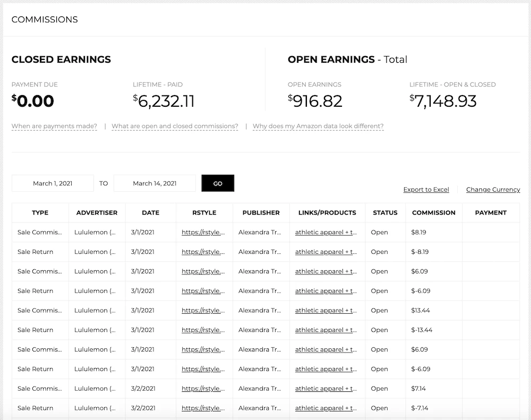Open rstyle link in the $13.44 row
This screenshot has width=531, height=420.
tap(203, 311)
